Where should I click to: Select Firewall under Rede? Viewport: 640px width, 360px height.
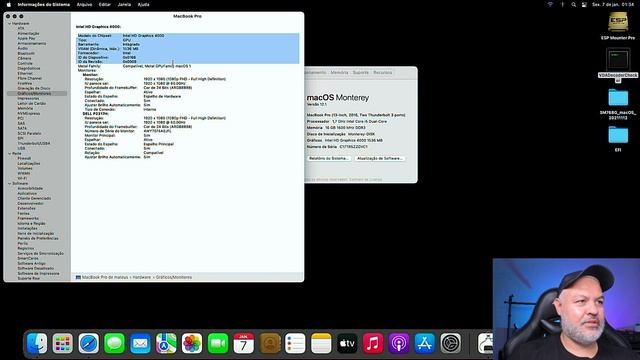pos(24,158)
